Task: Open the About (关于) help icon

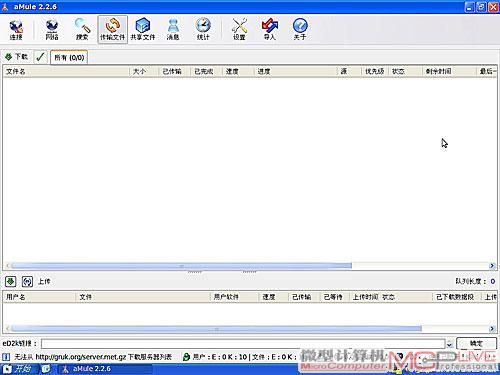Action: [x=300, y=29]
